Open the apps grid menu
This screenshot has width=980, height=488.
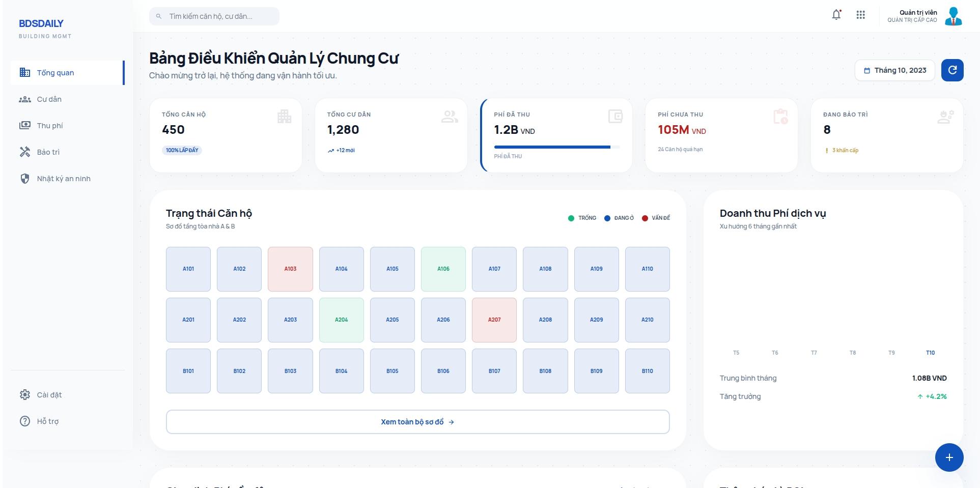coord(860,15)
